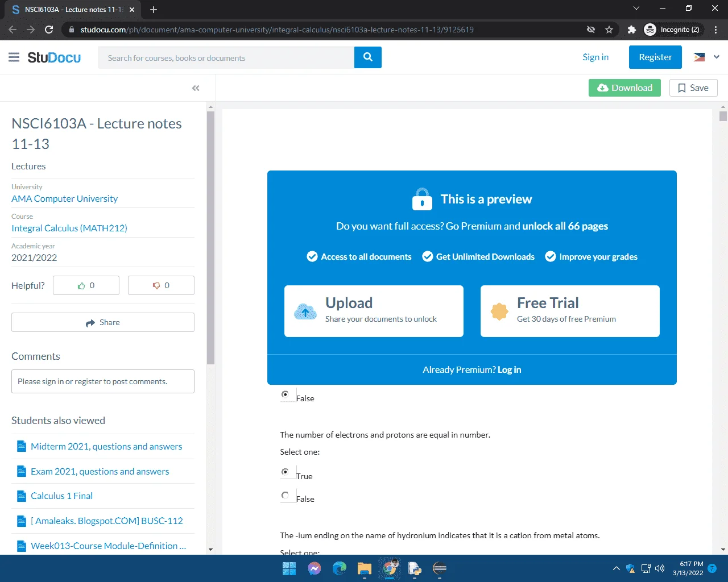Click the network icon in system tray
This screenshot has width=728, height=582.
(x=646, y=568)
